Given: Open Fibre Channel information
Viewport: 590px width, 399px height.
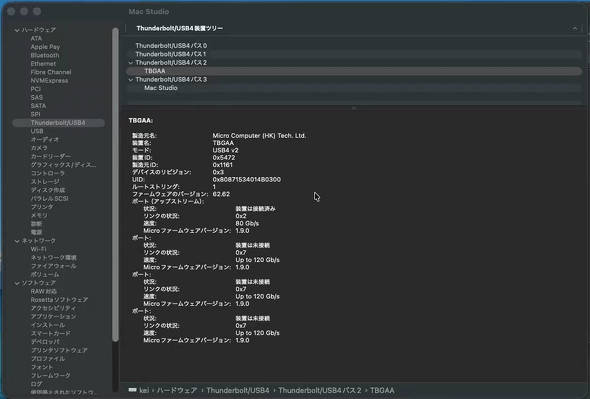Looking at the screenshot, I should 51,72.
